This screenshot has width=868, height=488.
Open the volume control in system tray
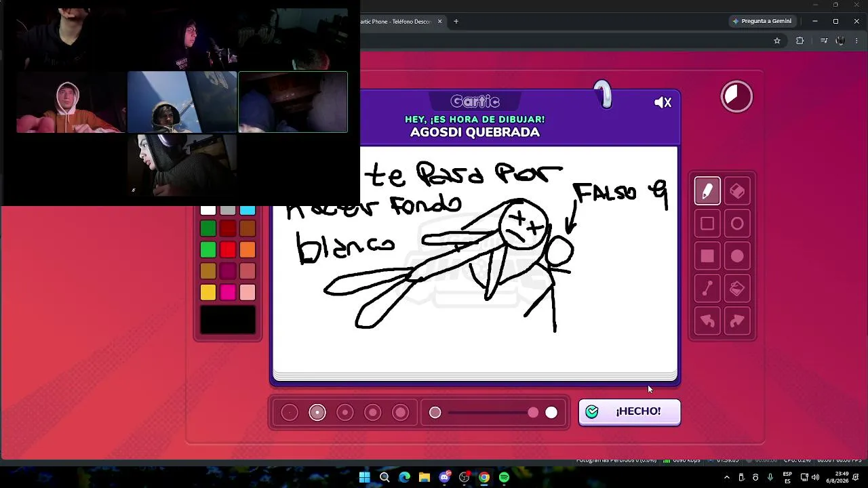[815, 477]
